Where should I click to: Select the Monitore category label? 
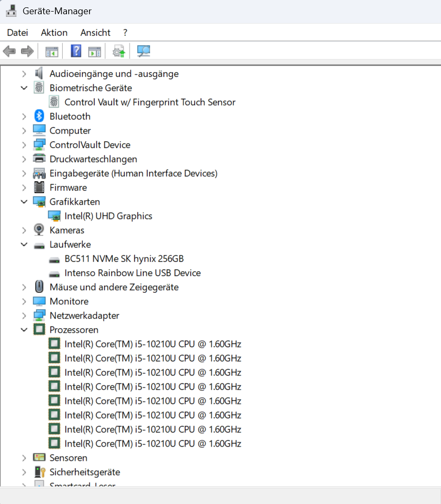(x=69, y=301)
